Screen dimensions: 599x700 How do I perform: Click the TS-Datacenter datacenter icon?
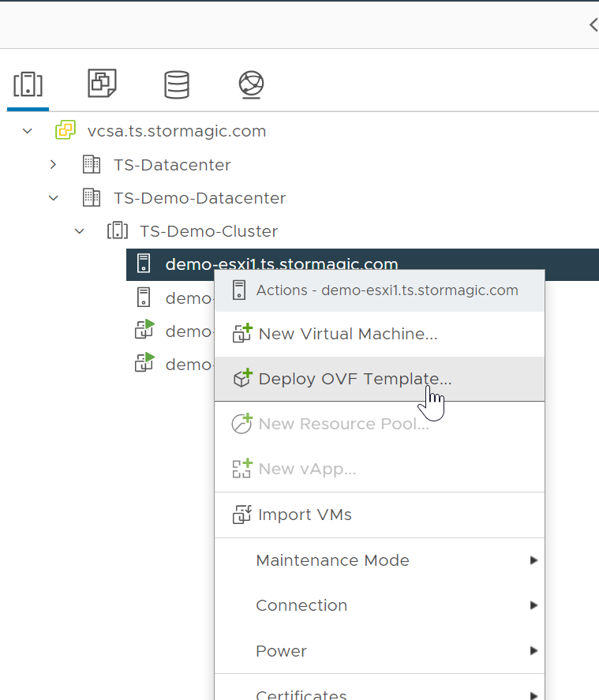click(x=92, y=164)
